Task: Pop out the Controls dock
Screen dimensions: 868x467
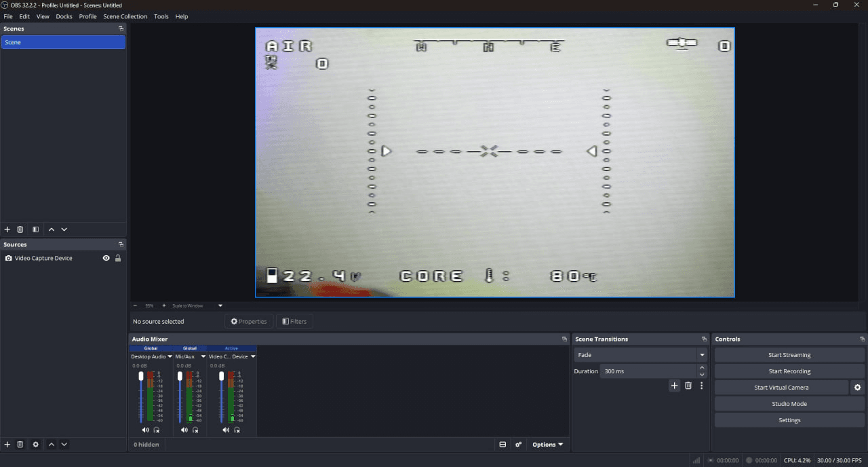Action: 863,339
